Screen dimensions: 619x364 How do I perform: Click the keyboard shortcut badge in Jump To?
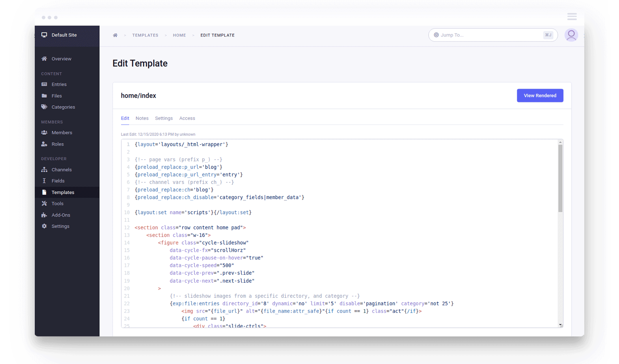pos(548,35)
